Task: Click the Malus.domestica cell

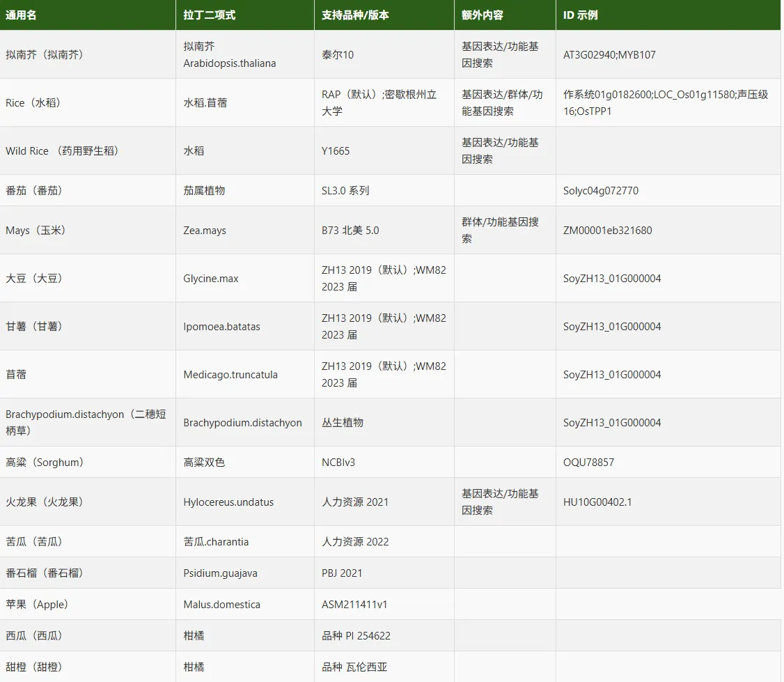Action: tap(221, 604)
